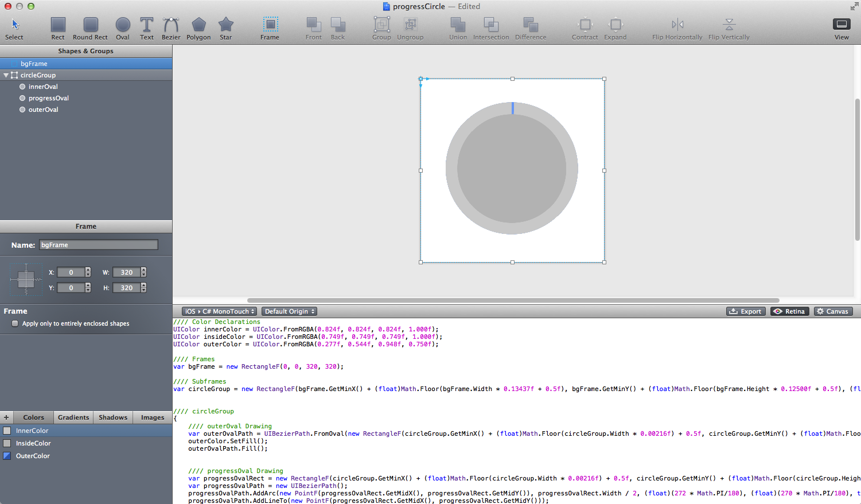Send shape to Back

(x=338, y=29)
